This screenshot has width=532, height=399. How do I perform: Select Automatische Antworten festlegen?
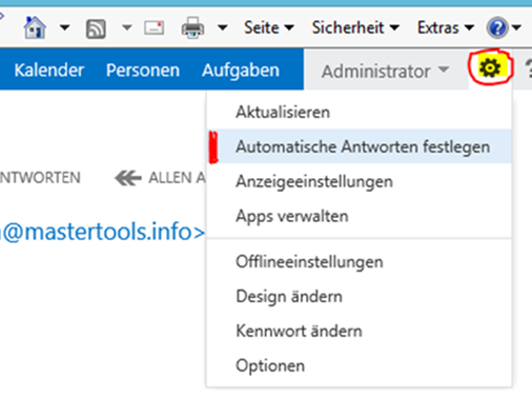tap(362, 146)
